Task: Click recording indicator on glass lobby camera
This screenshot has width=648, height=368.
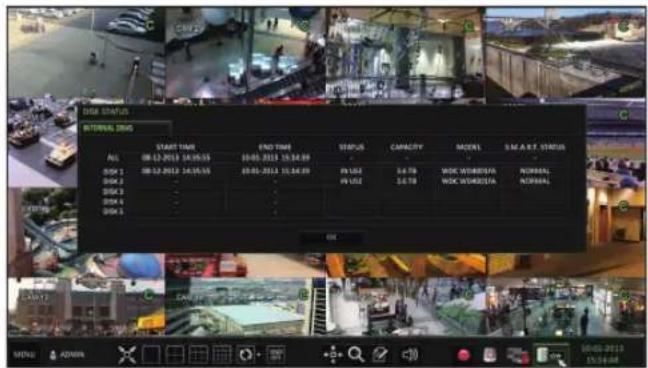Action: tap(469, 27)
